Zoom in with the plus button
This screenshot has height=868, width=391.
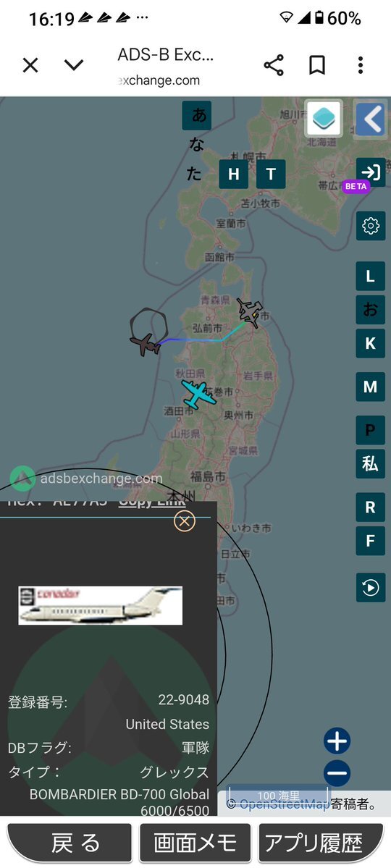337,741
